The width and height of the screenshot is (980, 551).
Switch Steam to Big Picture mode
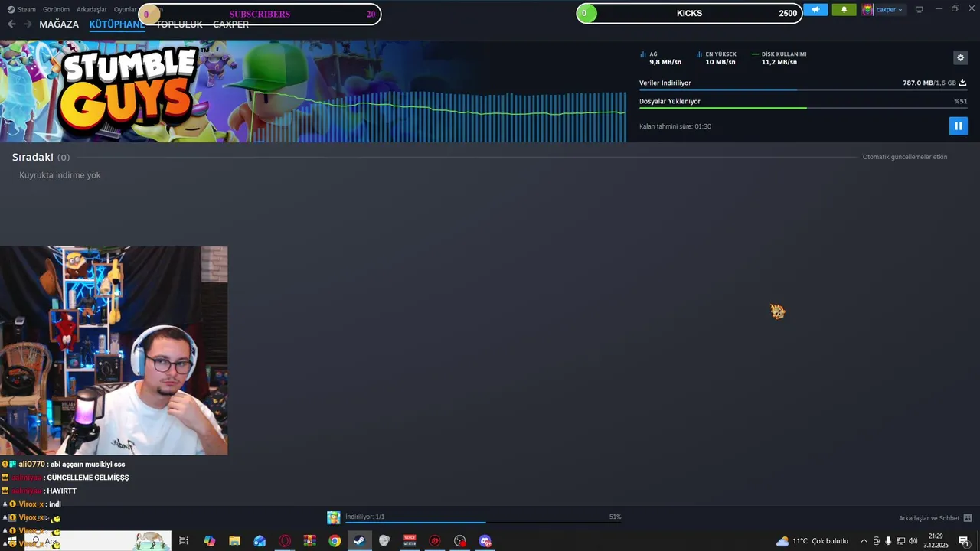(920, 10)
